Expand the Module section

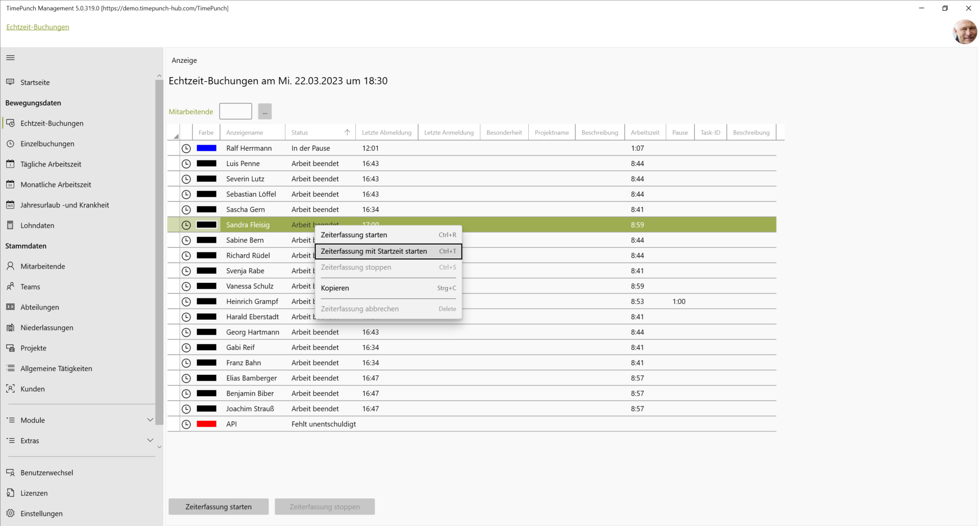pos(150,420)
